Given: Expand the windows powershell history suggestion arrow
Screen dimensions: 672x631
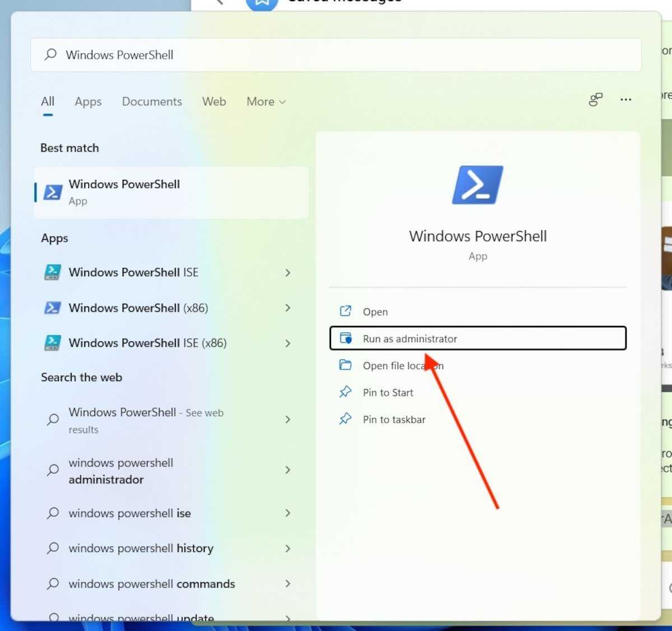Looking at the screenshot, I should (287, 548).
